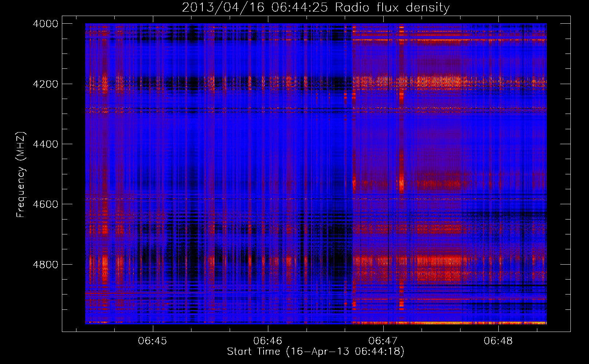The image size is (589, 364).
Task: Click the 06:45 time tick label
Action: coord(153,341)
